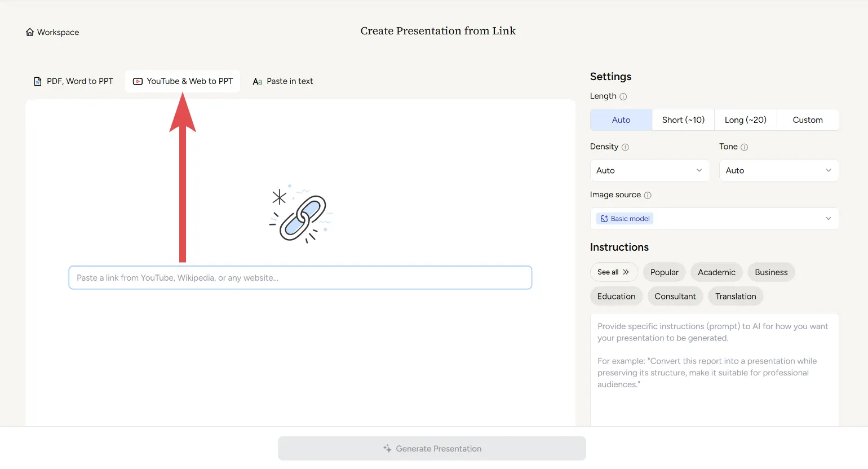Viewport: 868px width, 469px height.
Task: Click the info icon beside Tone
Action: (744, 147)
